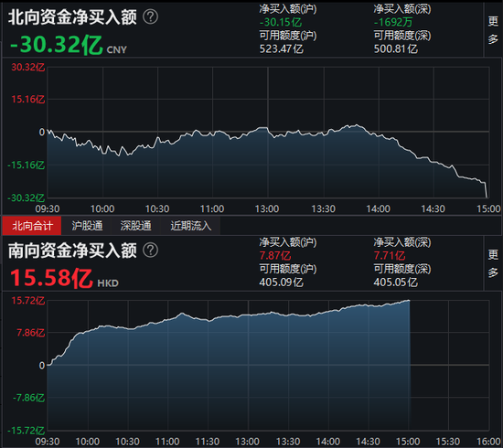Viewport: 503px width, 448px height.
Task: Click the northbound chart line endpoint at 15:00
Action: [487, 197]
